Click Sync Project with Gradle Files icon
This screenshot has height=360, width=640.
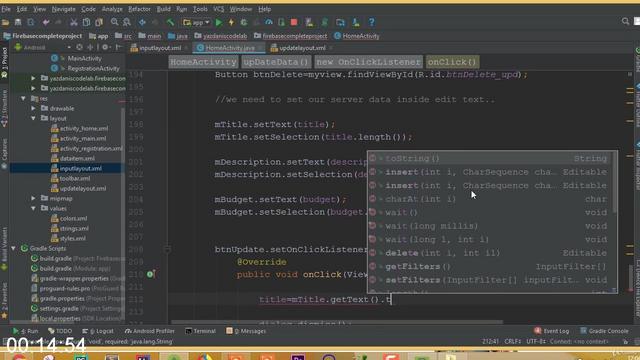pos(325,22)
